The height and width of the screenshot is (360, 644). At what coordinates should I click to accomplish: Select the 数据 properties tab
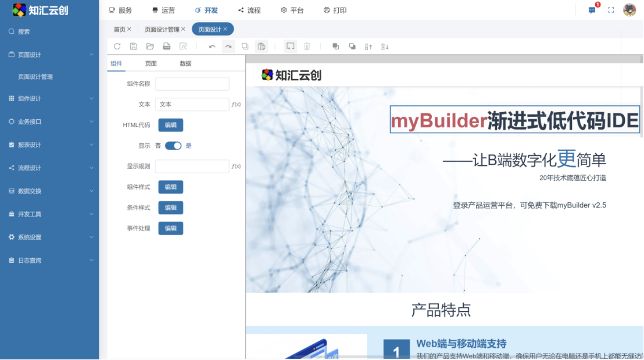click(185, 63)
